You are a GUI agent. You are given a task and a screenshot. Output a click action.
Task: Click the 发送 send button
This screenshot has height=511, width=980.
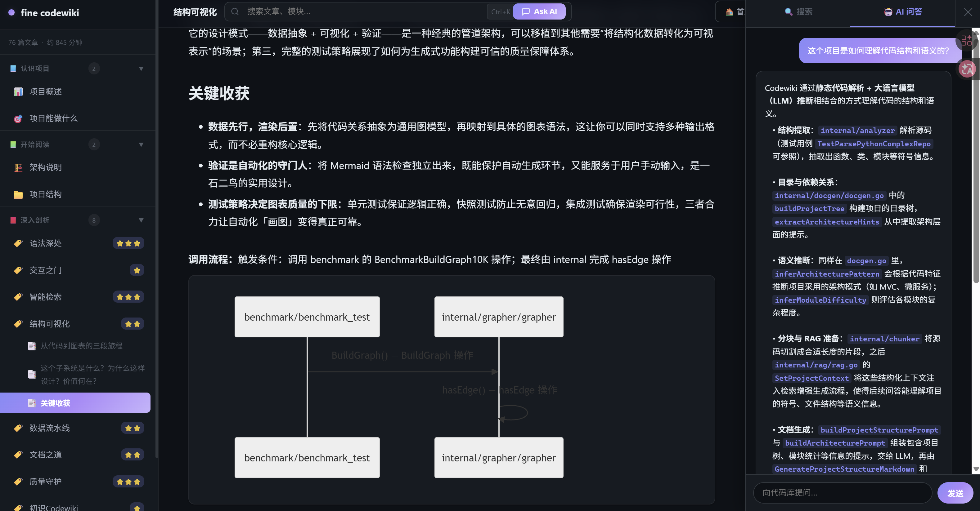tap(955, 493)
